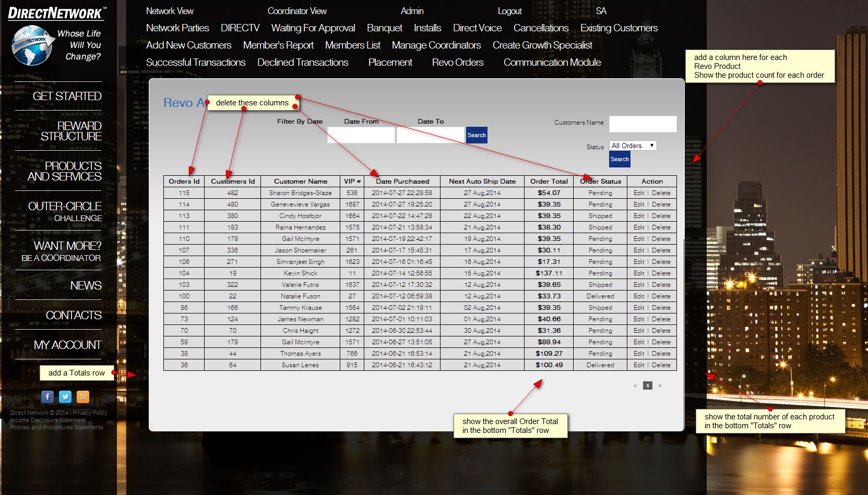Click the Customer Name column header
868x495 pixels.
(301, 182)
